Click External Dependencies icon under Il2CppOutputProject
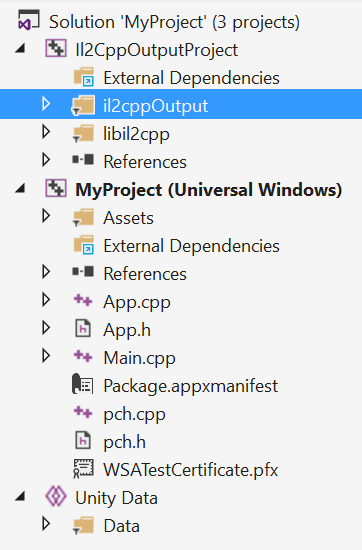Viewport: 362px width, 550px height. [x=84, y=78]
